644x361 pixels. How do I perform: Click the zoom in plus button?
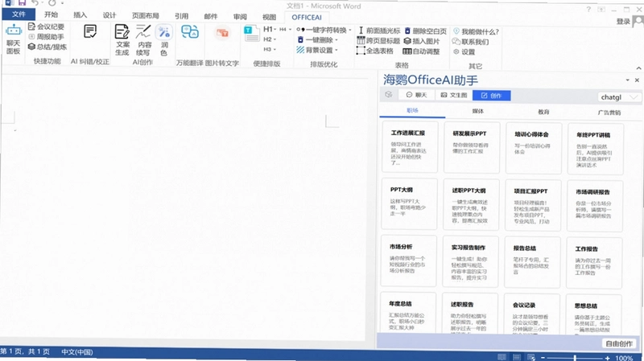[x=608, y=359]
